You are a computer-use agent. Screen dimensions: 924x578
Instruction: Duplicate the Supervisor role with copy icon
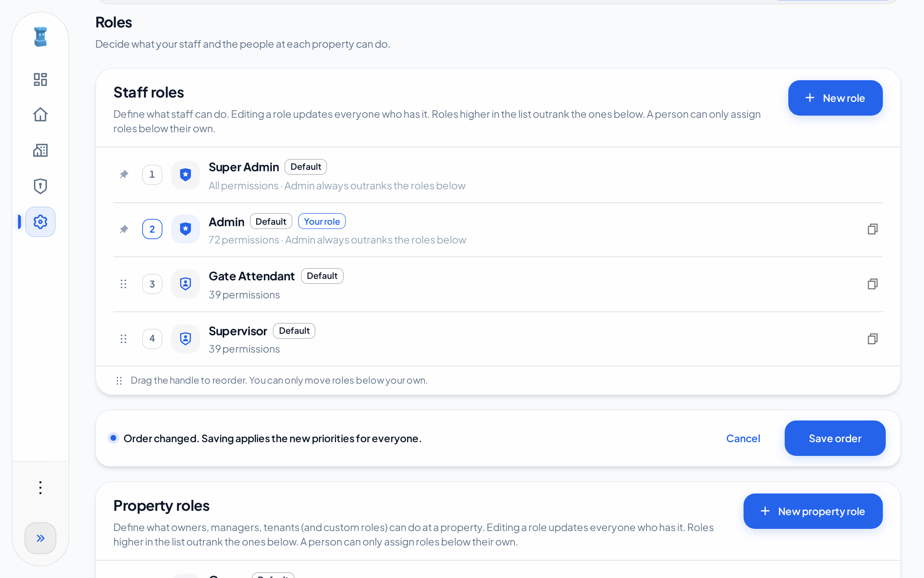[872, 339]
